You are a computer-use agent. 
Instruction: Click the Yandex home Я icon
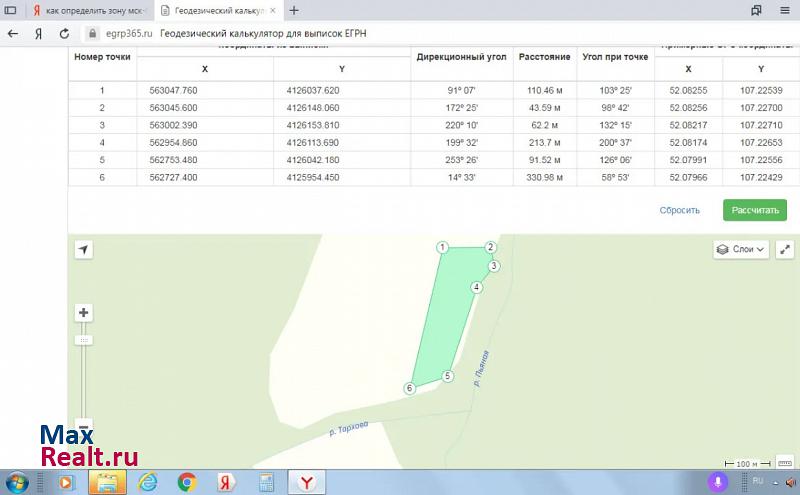[38, 33]
